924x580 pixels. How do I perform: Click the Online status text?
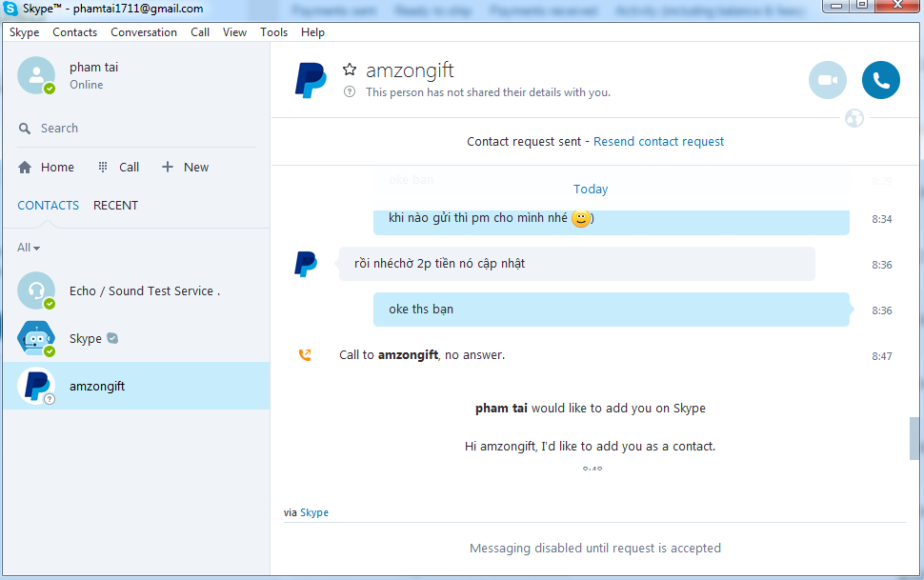click(x=86, y=85)
